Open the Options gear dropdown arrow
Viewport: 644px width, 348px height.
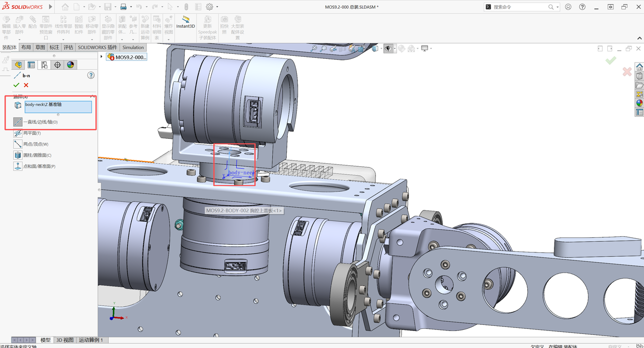click(216, 7)
